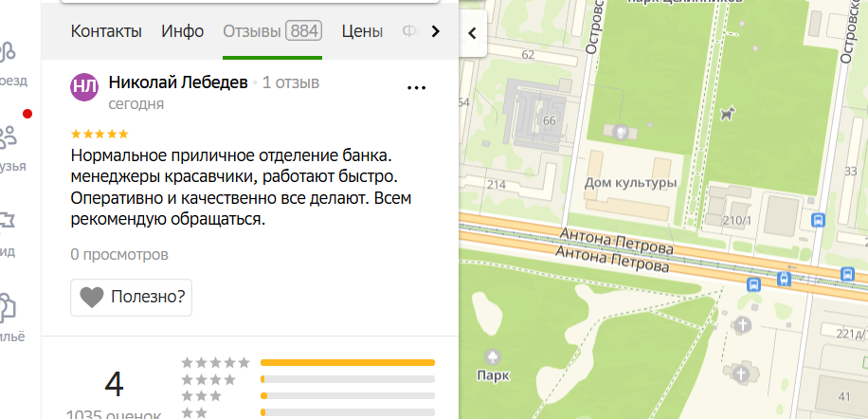Filter reviews by two-star bar

pyautogui.click(x=348, y=412)
